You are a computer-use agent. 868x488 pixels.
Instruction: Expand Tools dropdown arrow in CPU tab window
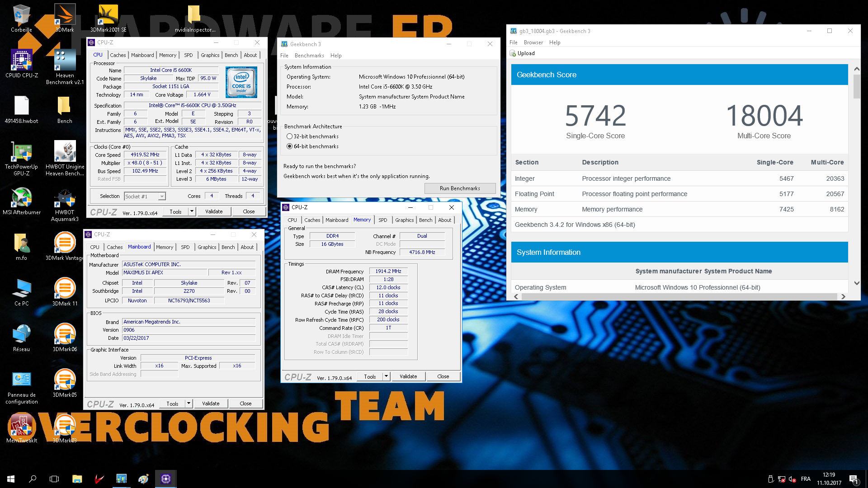(192, 211)
